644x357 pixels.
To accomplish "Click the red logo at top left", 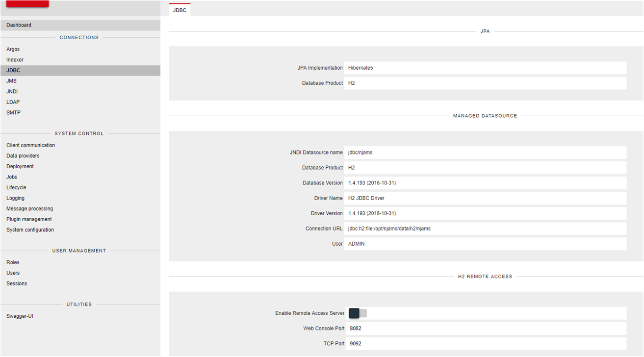I will tap(27, 3).
